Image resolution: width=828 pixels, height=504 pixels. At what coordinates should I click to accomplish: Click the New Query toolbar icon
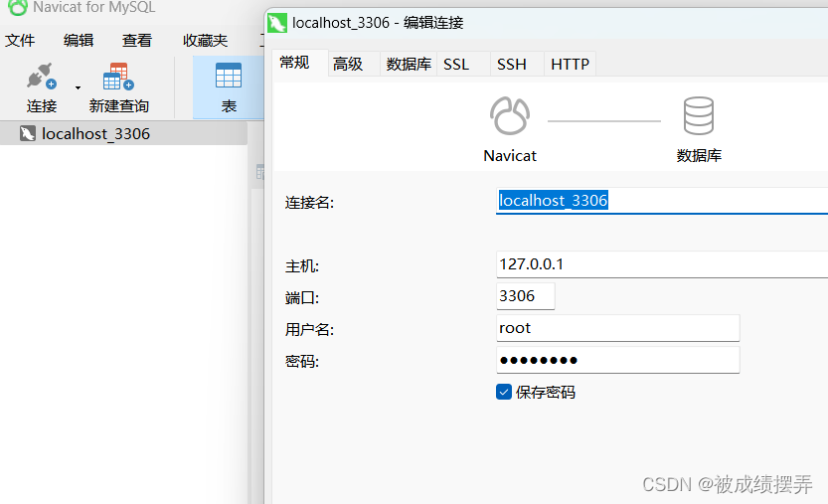(x=118, y=77)
